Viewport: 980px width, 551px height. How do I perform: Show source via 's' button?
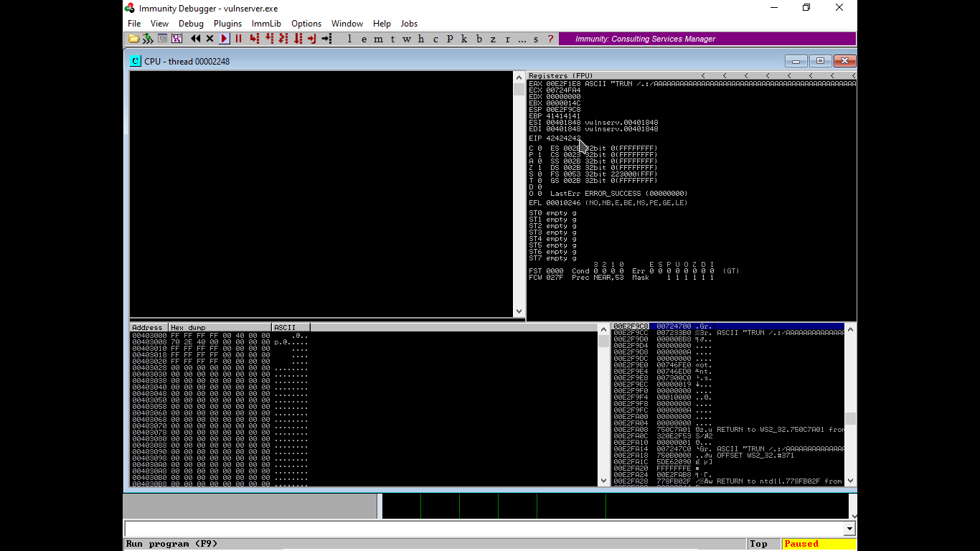pyautogui.click(x=536, y=39)
